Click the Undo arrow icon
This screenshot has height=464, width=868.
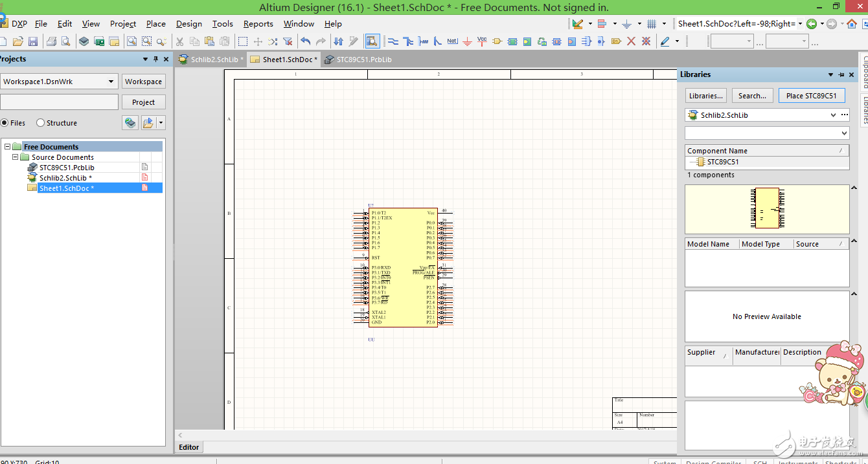[306, 41]
